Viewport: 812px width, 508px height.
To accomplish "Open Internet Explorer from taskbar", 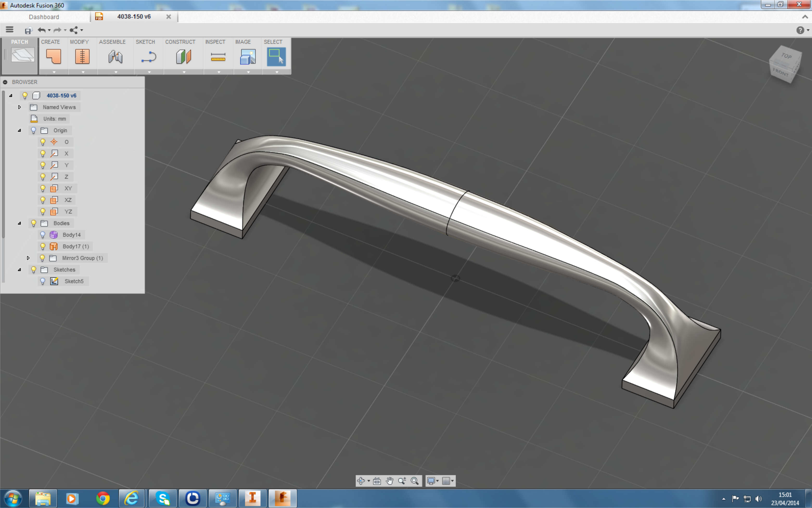I will [x=132, y=498].
